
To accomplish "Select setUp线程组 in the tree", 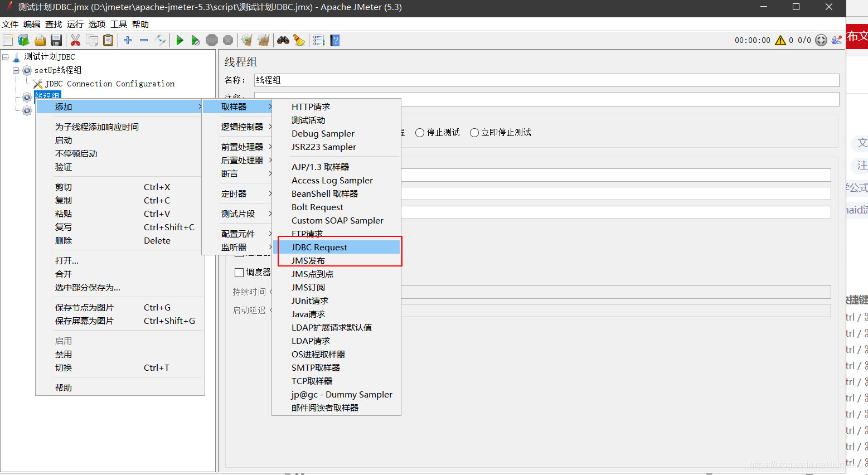I will pos(58,70).
